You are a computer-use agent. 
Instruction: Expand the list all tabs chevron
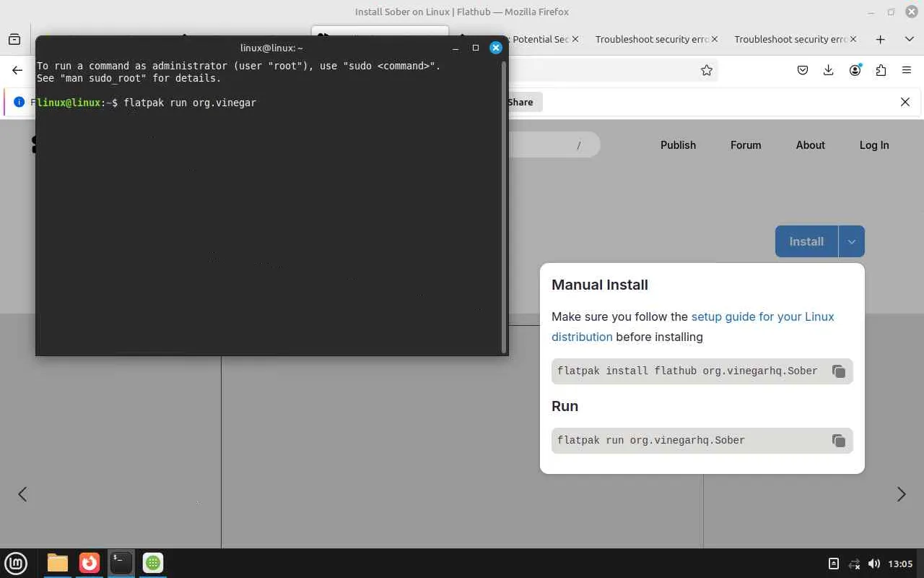point(909,39)
